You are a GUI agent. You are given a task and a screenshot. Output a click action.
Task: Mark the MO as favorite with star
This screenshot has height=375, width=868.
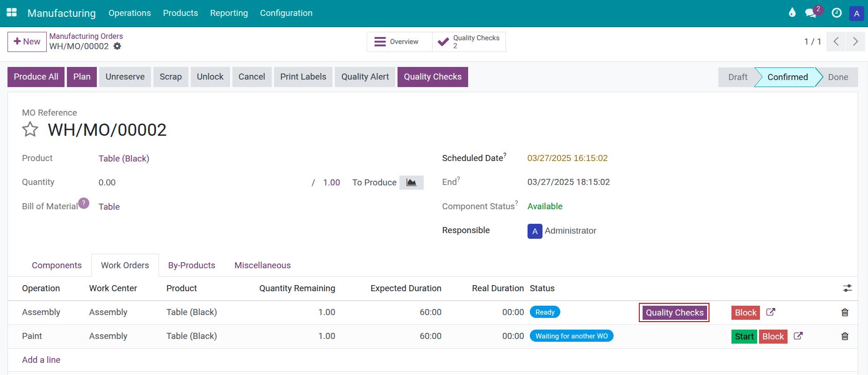pyautogui.click(x=30, y=129)
